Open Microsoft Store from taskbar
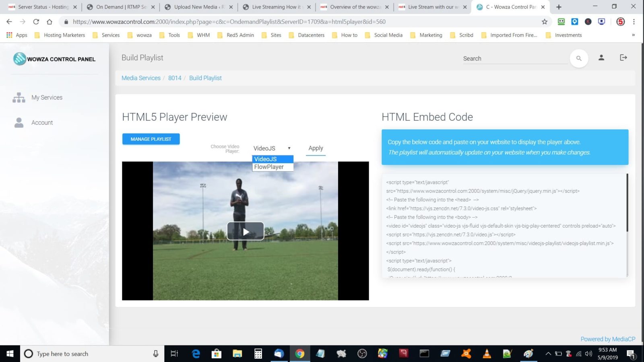Image resolution: width=644 pixels, height=362 pixels. click(217, 354)
